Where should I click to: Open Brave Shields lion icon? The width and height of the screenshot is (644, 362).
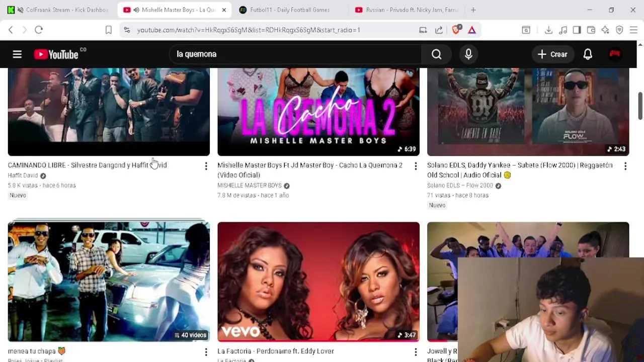[x=456, y=30]
